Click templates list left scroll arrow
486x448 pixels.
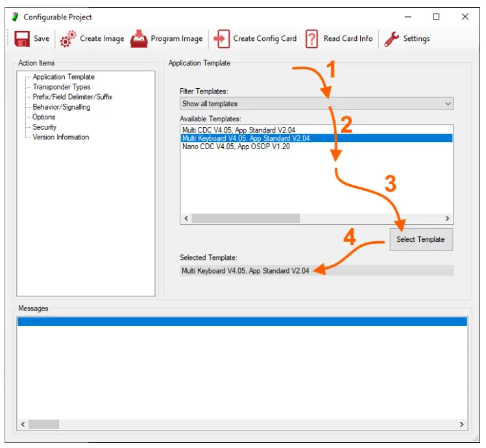coord(186,218)
